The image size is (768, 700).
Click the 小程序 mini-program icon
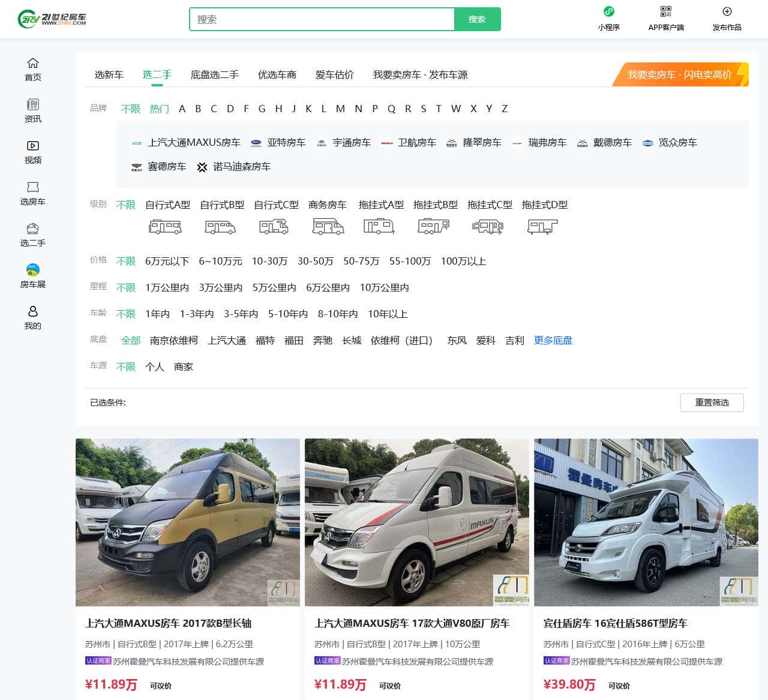point(609,11)
